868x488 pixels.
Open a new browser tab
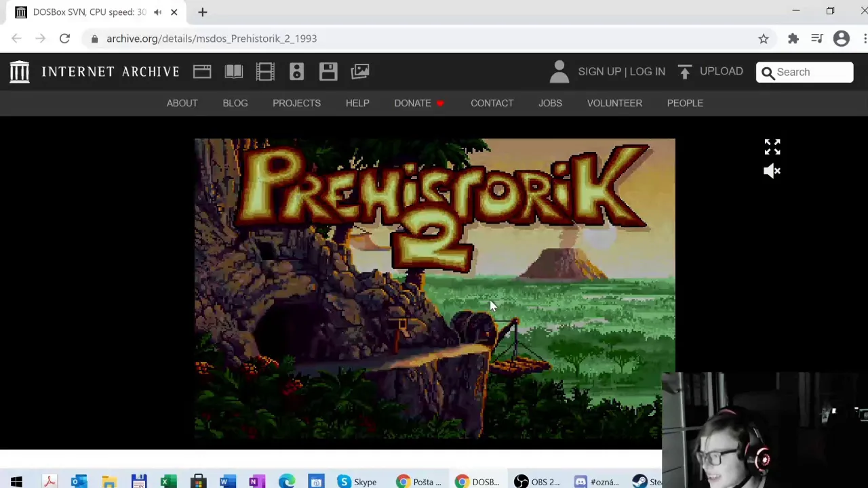tap(202, 12)
